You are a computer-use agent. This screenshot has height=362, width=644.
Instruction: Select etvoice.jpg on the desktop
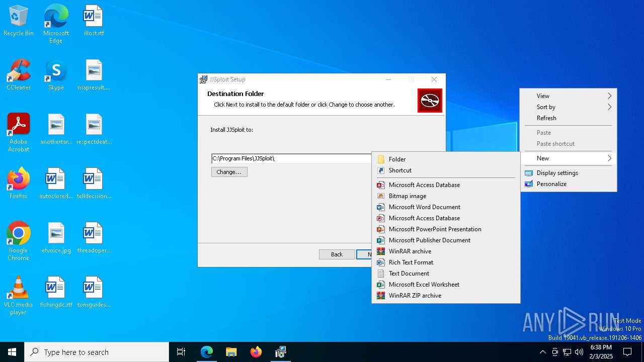56,238
